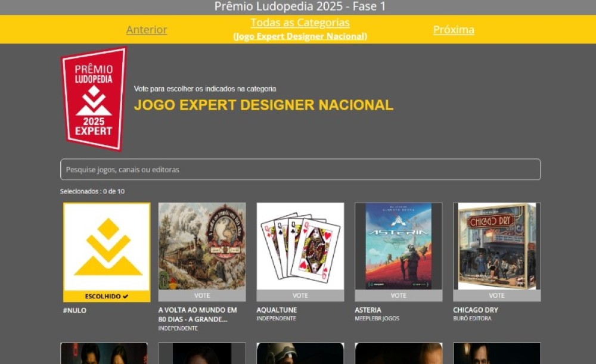596x364 pixels.
Task: Select the Aqualtune playing cards image
Action: (300, 246)
